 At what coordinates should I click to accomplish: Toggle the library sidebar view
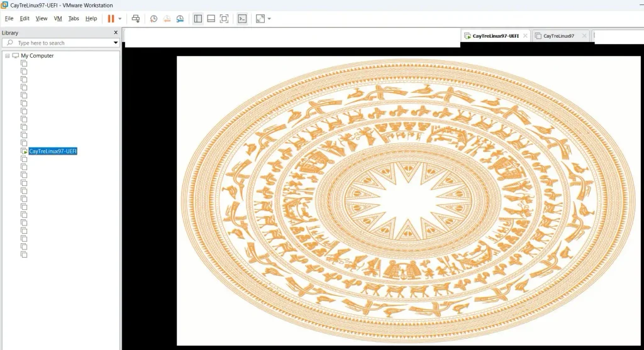tap(198, 18)
